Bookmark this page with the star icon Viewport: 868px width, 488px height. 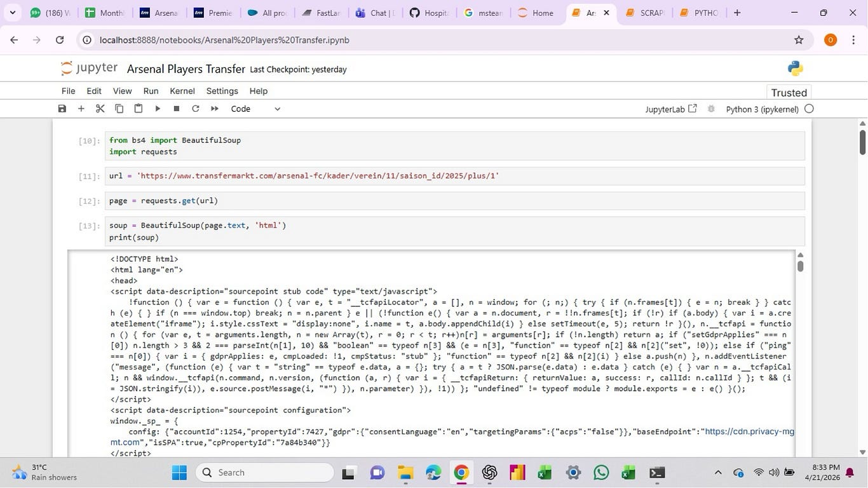[799, 40]
